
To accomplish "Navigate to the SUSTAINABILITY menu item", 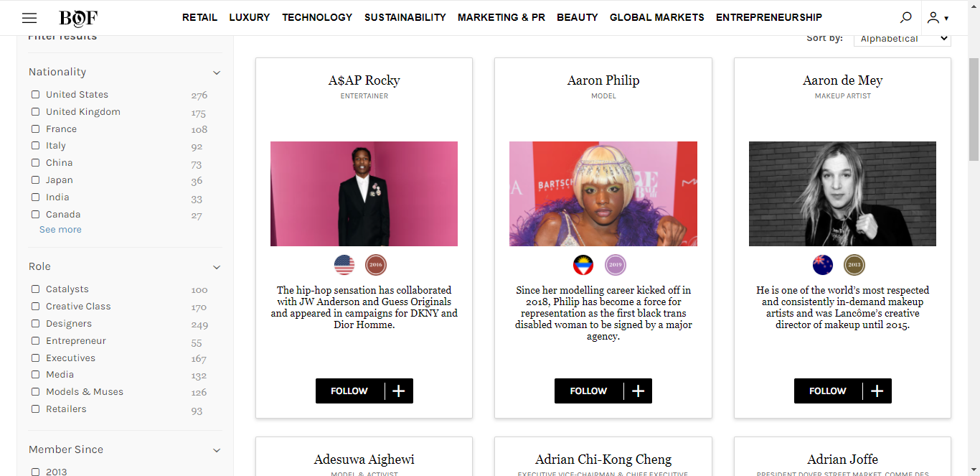I will tap(405, 17).
